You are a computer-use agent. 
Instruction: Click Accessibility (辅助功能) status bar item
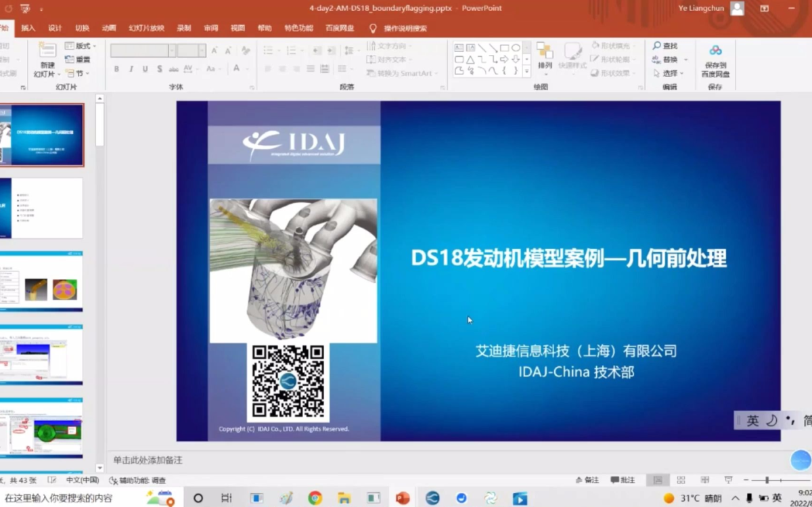coord(137,480)
